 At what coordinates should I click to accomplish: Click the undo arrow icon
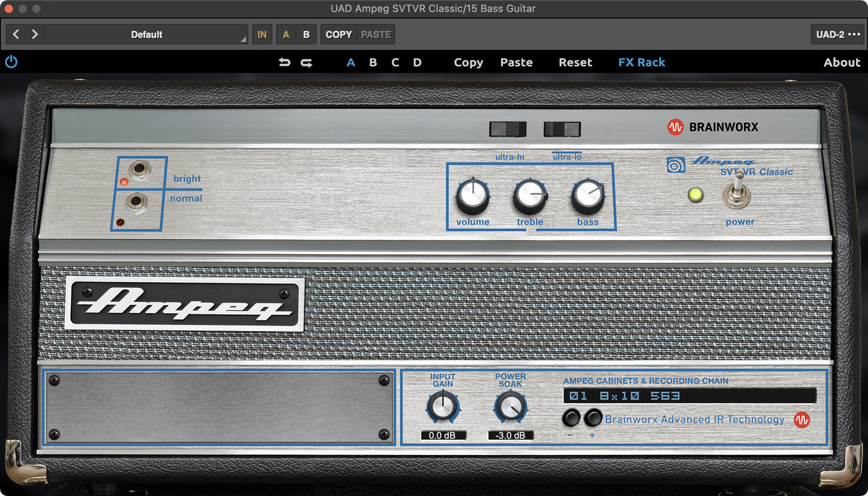click(285, 63)
